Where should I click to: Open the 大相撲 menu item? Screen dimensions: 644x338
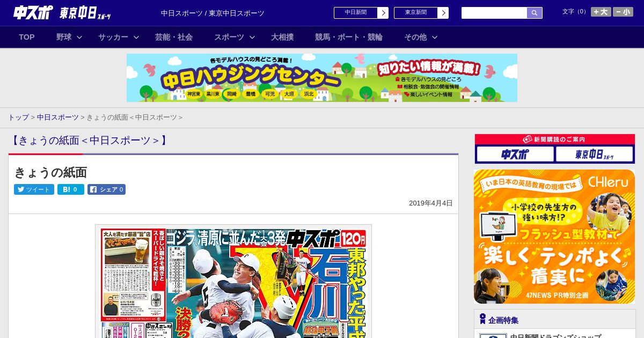coord(282,37)
